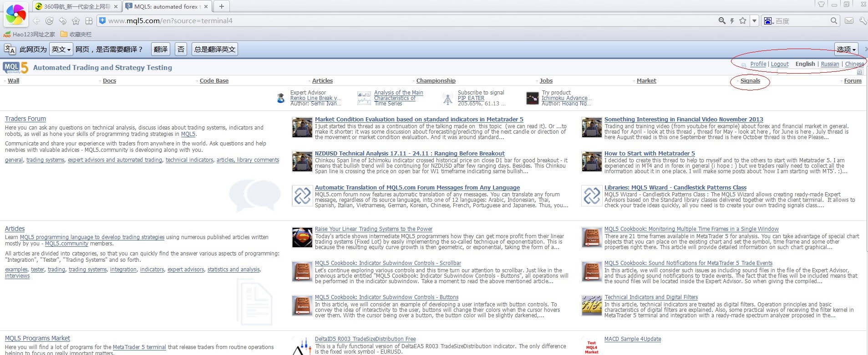
Task: Open the Profile link
Action: click(758, 64)
